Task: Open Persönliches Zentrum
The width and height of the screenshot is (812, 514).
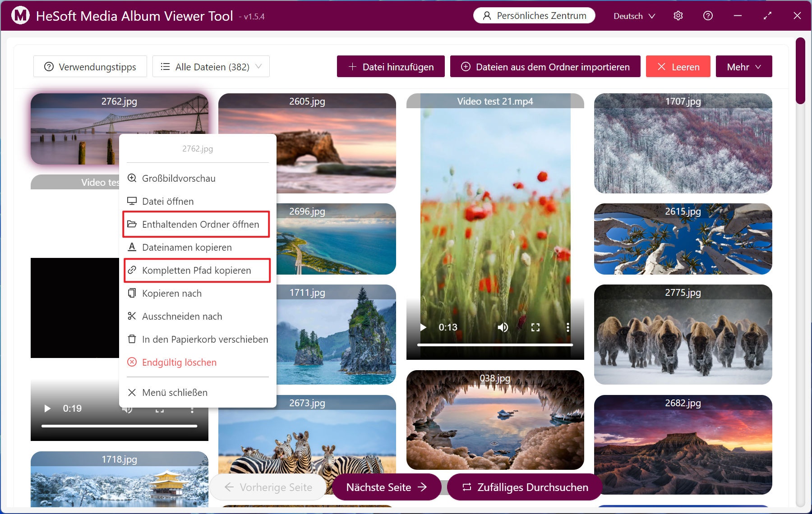Action: pyautogui.click(x=534, y=16)
